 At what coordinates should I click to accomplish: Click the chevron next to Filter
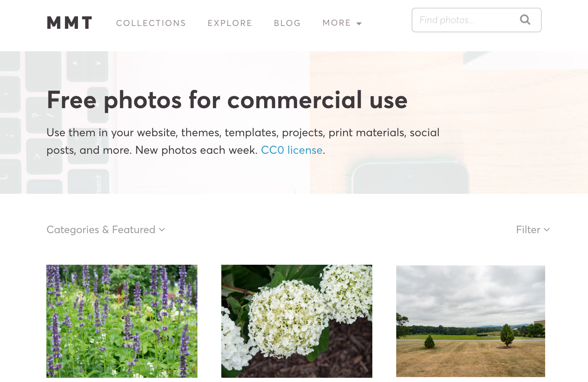(547, 230)
